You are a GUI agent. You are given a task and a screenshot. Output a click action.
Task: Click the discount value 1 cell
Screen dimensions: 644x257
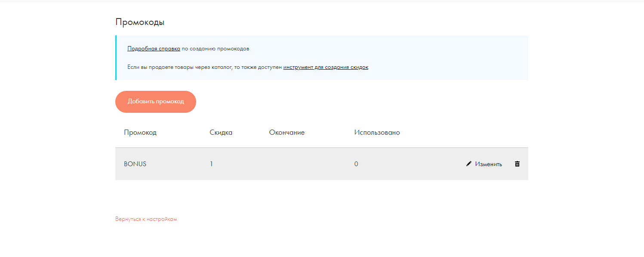[x=211, y=164]
